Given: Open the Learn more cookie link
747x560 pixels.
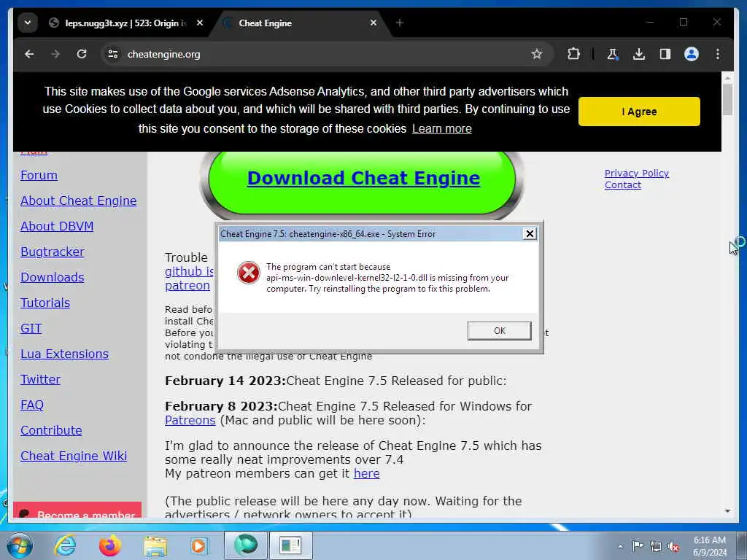Looking at the screenshot, I should click(441, 129).
